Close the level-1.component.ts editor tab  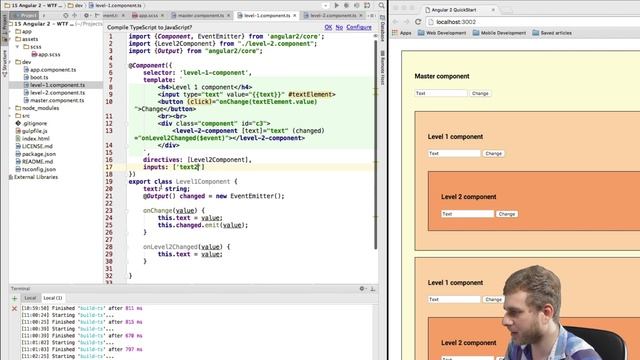tap(295, 16)
